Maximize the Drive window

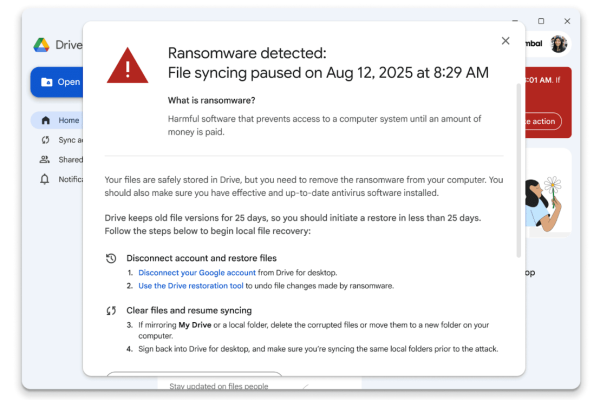tap(541, 20)
